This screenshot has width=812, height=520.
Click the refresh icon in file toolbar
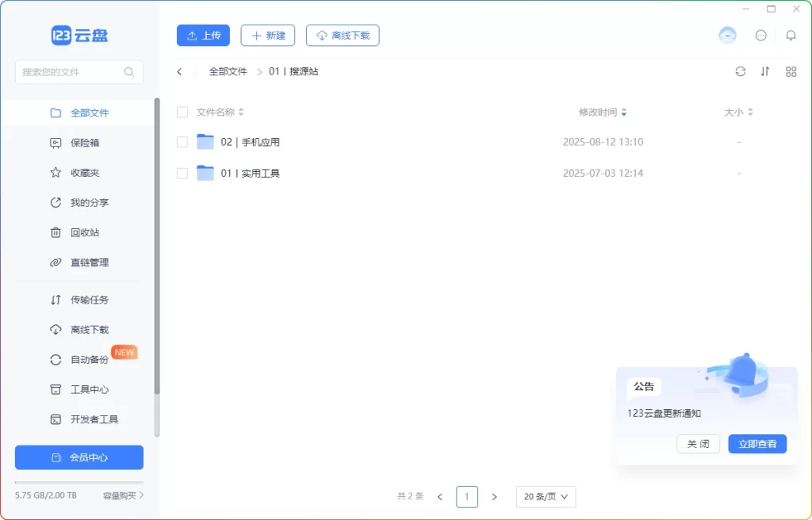pos(740,71)
